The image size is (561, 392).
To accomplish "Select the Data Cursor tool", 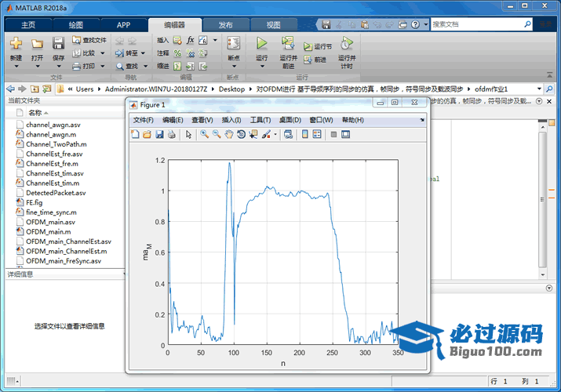I will tap(253, 135).
